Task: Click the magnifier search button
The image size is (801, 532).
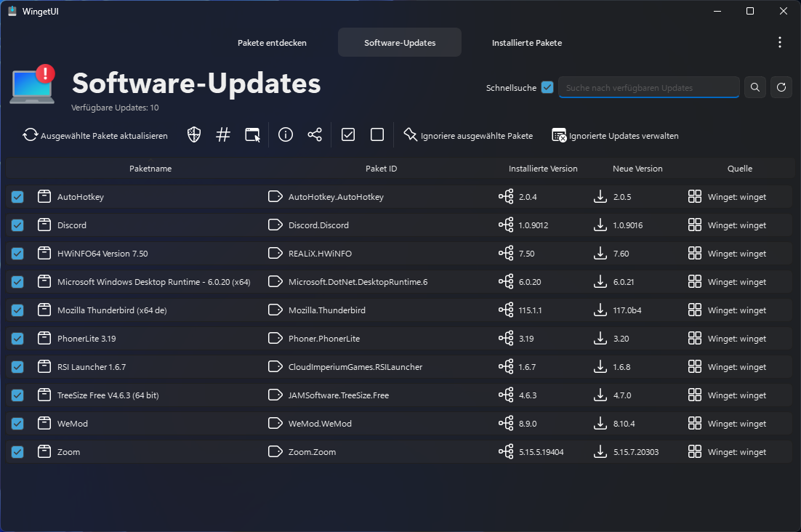Action: (x=755, y=87)
